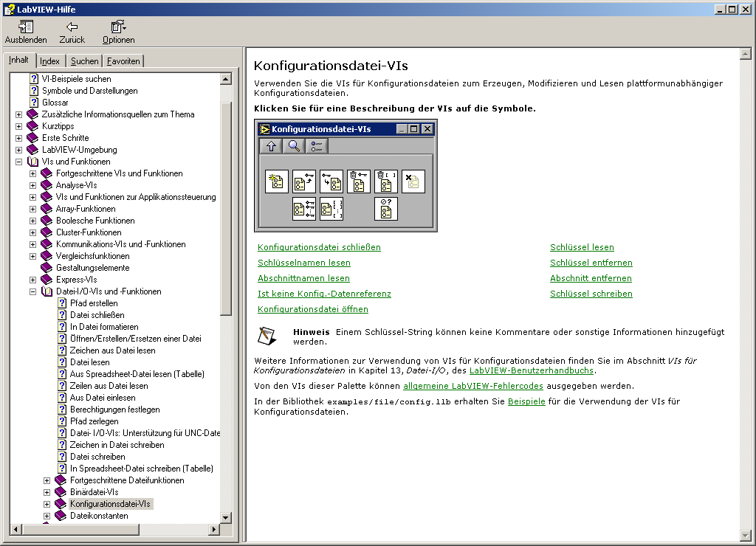Expand the Fortgeschrittene Dateifunktionen node

[47, 480]
